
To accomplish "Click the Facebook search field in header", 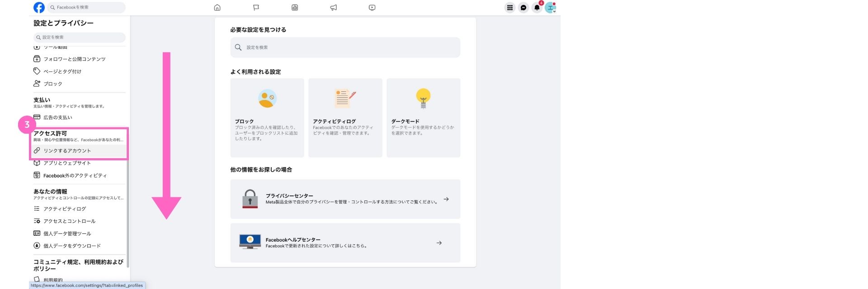I will click(86, 7).
